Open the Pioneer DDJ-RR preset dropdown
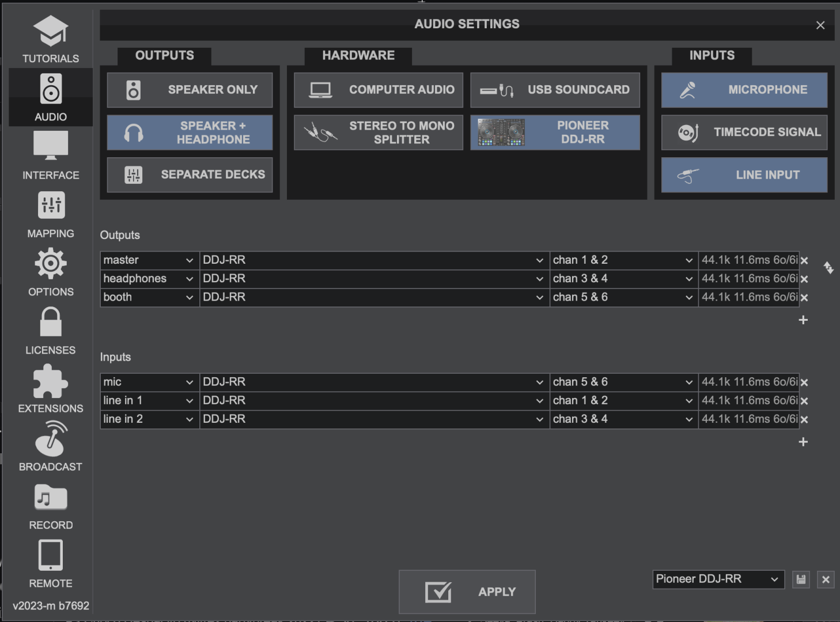Viewport: 840px width, 622px height. [x=718, y=579]
